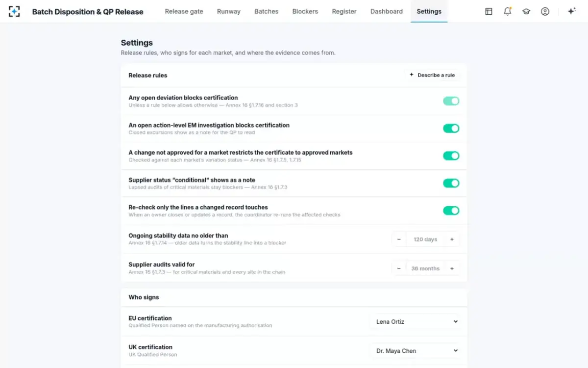Open the Batches tab
Screen dimensions: 588x368
(x=267, y=11)
